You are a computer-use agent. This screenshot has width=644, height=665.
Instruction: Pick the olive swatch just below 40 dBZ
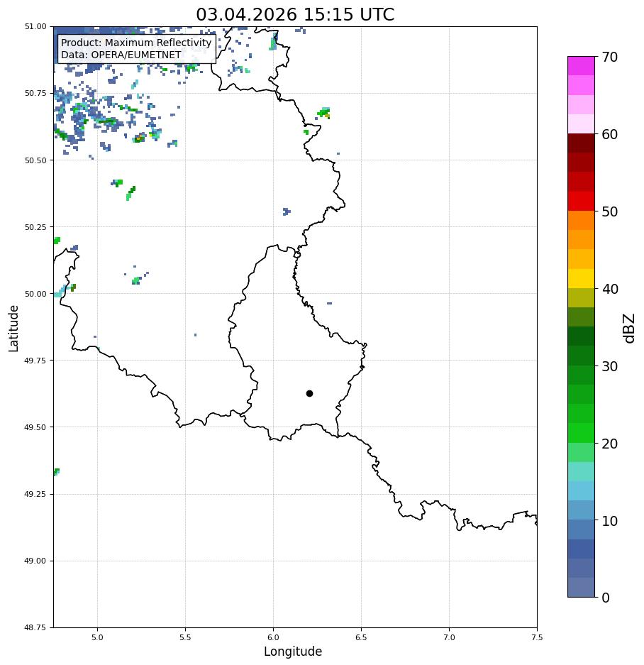(x=582, y=297)
